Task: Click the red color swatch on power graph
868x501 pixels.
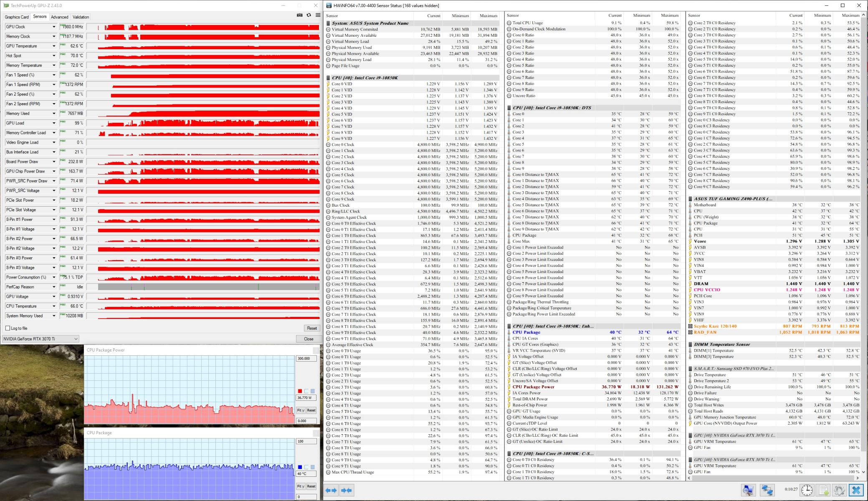Action: pyautogui.click(x=299, y=391)
